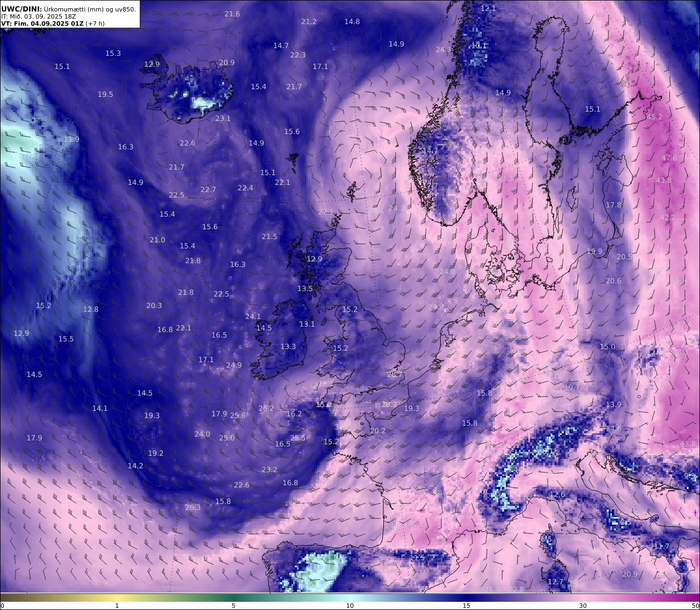Click the map value 21.0
The image size is (700, 610).
(x=157, y=240)
